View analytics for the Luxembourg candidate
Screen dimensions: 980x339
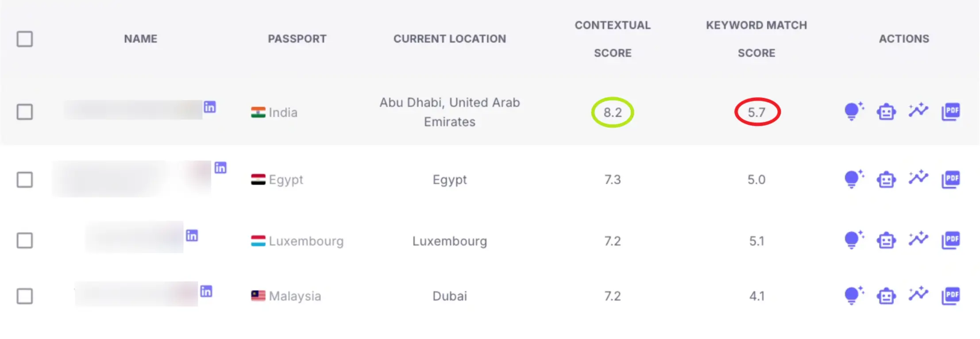[918, 241]
